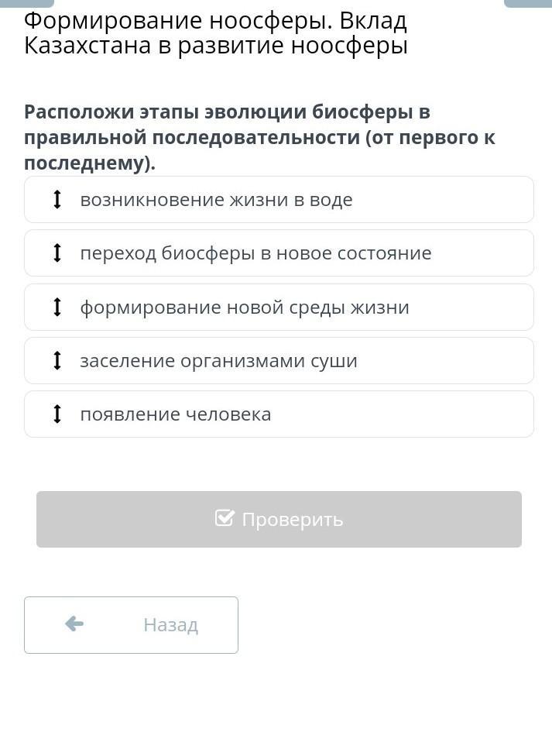Select the "переход биосферы в новое состояние" row
This screenshot has height=756, width=552.
[279, 253]
